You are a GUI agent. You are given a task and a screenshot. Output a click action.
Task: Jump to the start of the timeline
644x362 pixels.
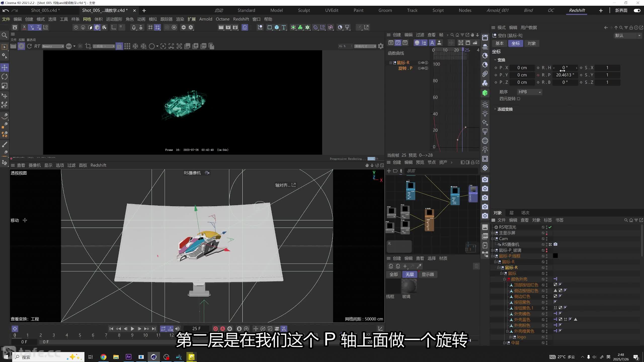tap(111, 329)
